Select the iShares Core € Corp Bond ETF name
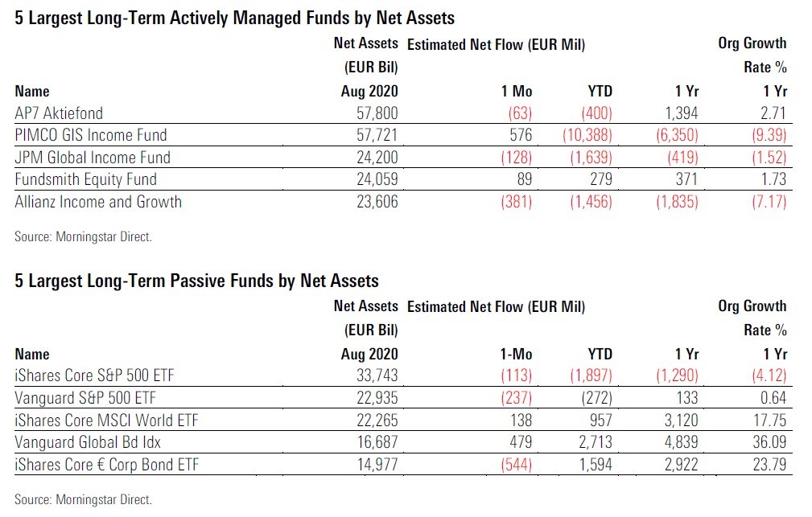 point(106,465)
